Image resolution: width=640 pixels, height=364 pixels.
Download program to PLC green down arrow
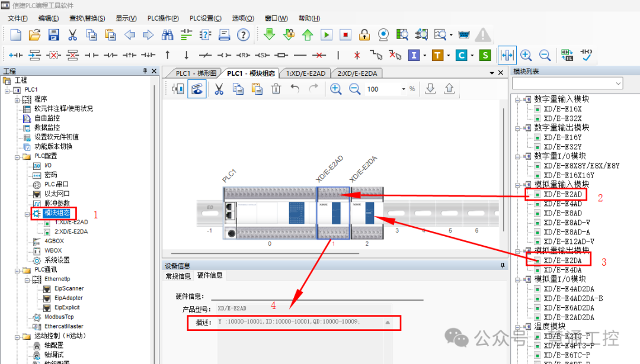[x=270, y=35]
